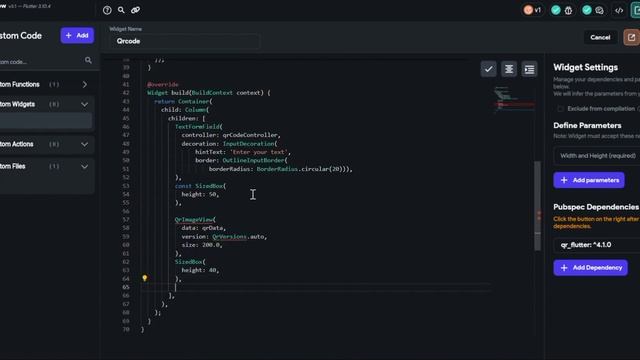This screenshot has height=360, width=640.
Task: Click the link chain icon in top bar
Action: pyautogui.click(x=136, y=10)
